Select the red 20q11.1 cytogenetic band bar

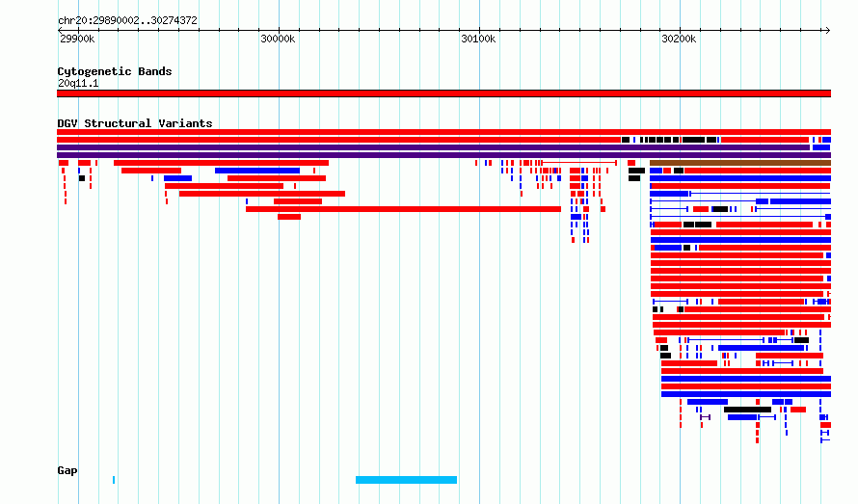[x=443, y=93]
